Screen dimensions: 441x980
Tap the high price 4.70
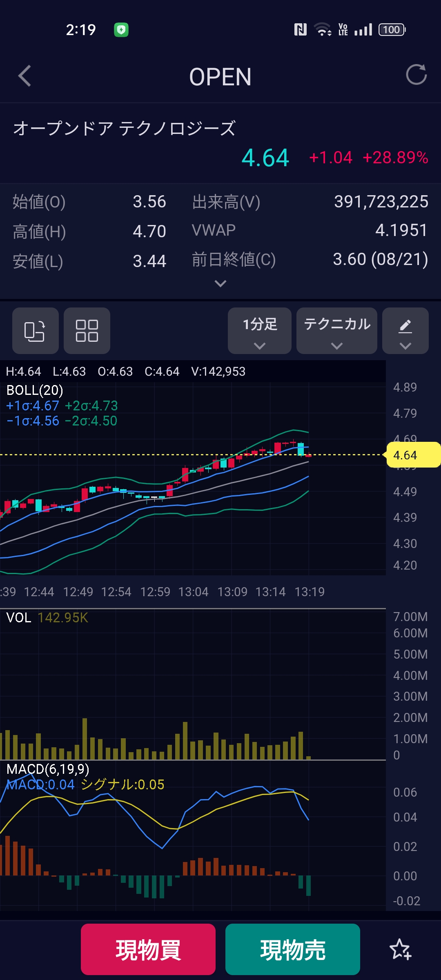click(x=149, y=232)
